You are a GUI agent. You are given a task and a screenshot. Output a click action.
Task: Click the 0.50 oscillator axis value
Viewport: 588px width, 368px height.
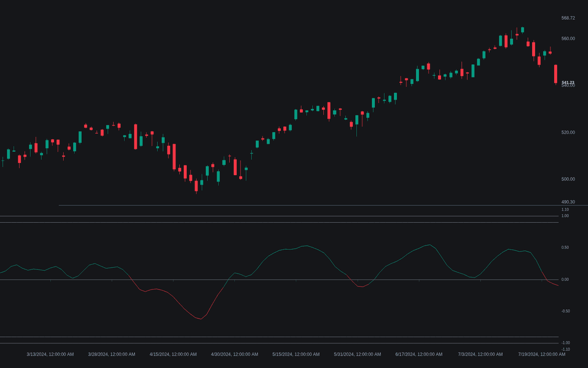(565, 248)
